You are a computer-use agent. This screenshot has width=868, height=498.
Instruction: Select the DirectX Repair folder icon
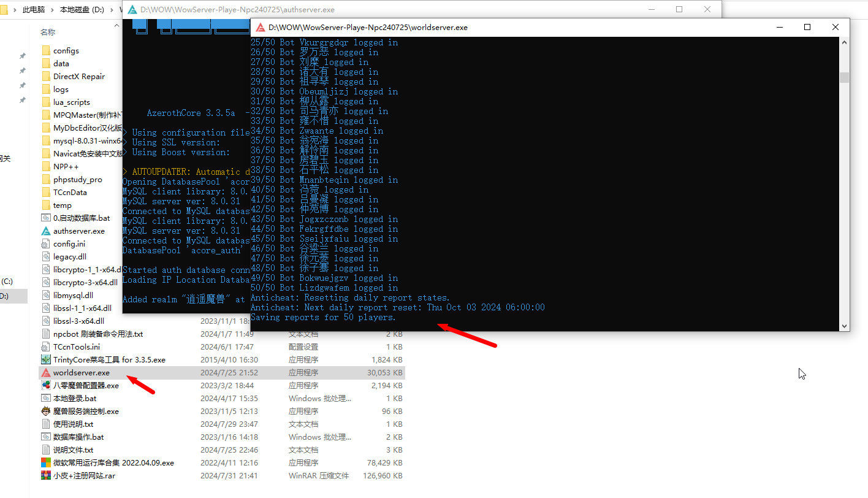(46, 76)
